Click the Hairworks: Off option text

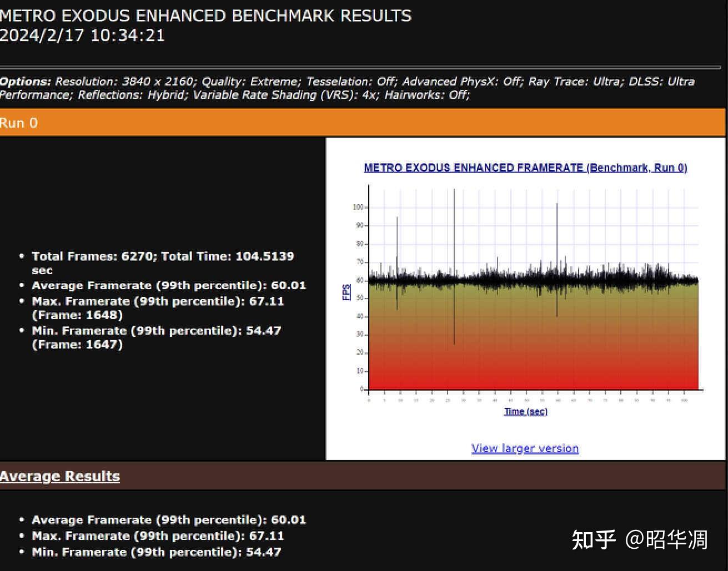[427, 95]
